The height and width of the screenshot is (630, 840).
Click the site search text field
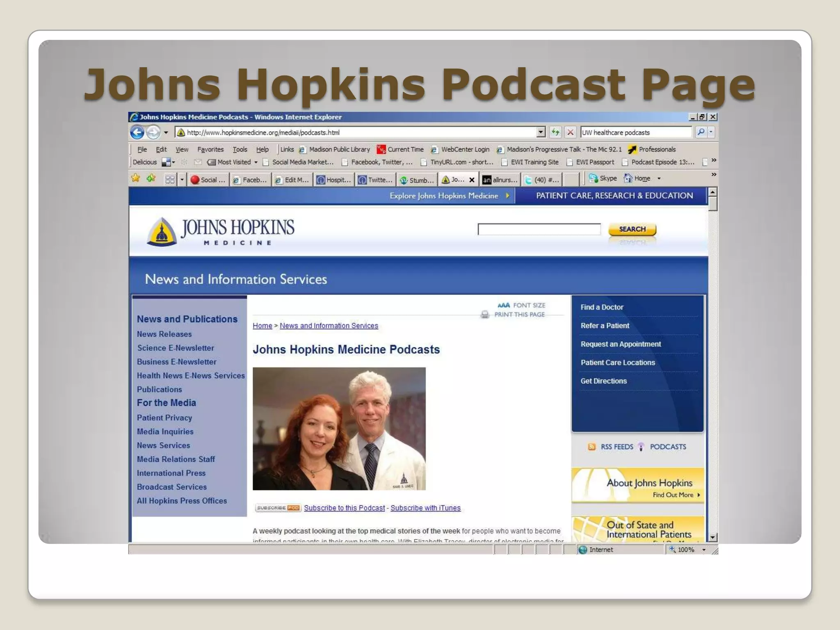pos(539,229)
